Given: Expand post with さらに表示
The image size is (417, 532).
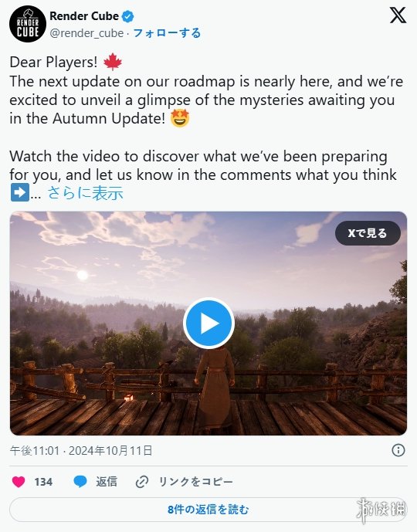Looking at the screenshot, I should pos(85,193).
